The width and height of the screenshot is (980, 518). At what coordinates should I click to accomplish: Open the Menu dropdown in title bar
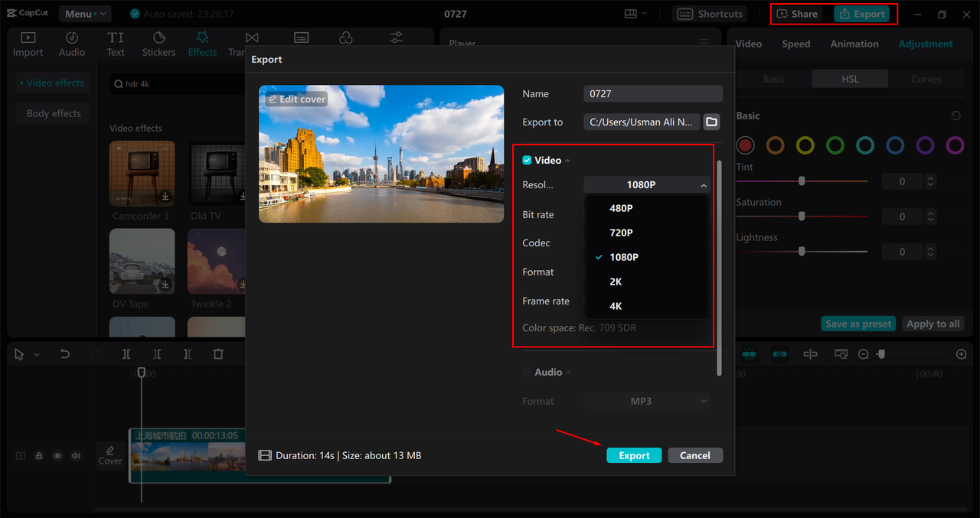tap(84, 14)
